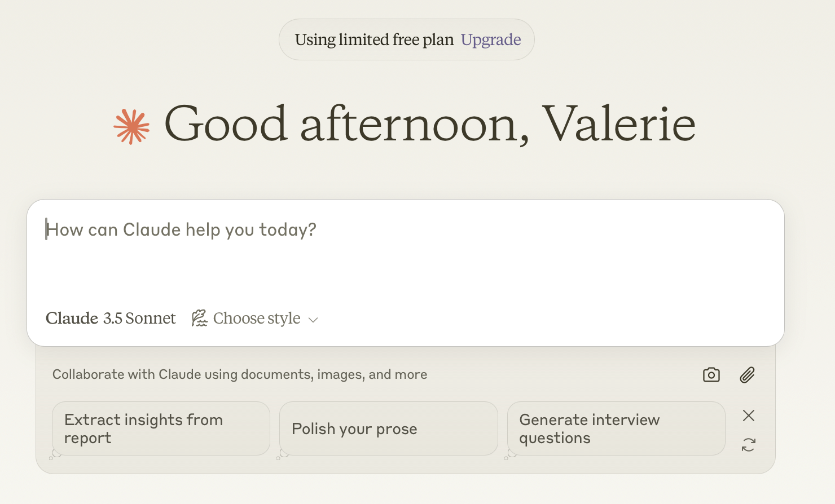The height and width of the screenshot is (504, 835).
Task: Select 'Extract insights from report' suggestion
Action: pos(161,428)
